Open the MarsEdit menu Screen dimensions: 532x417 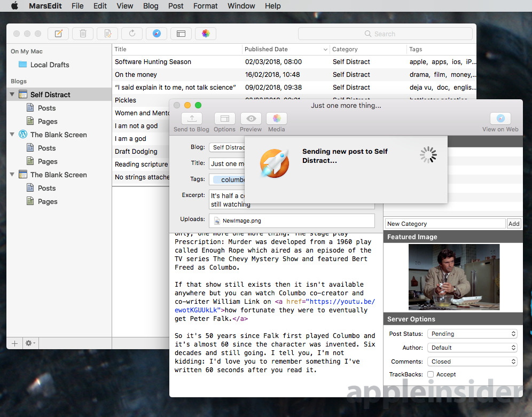pos(45,6)
